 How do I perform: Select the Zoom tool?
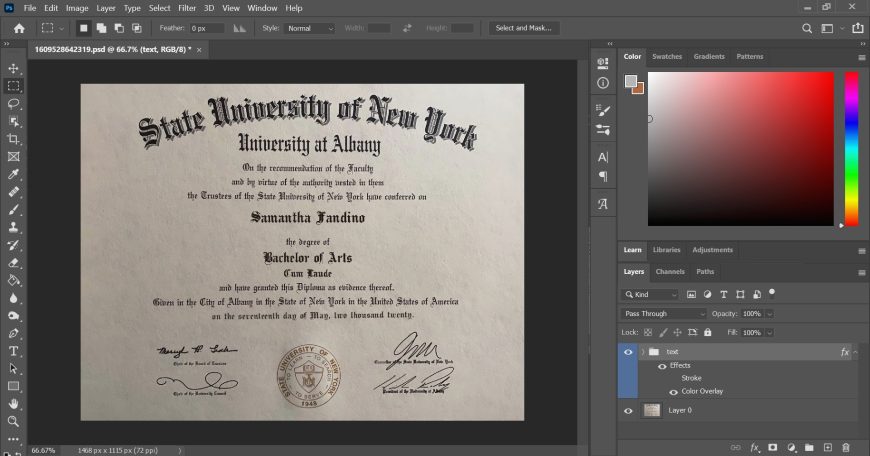coord(13,422)
